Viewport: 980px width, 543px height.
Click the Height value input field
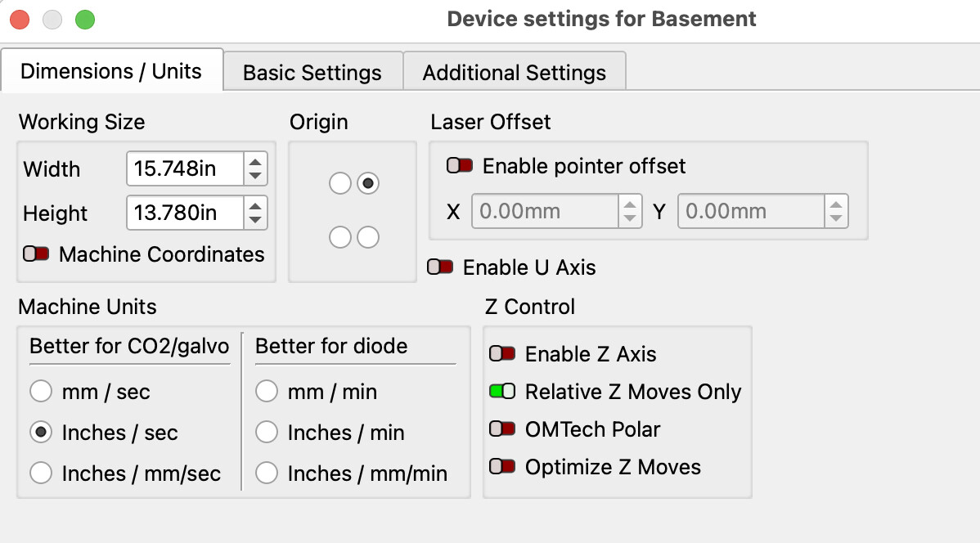185,213
